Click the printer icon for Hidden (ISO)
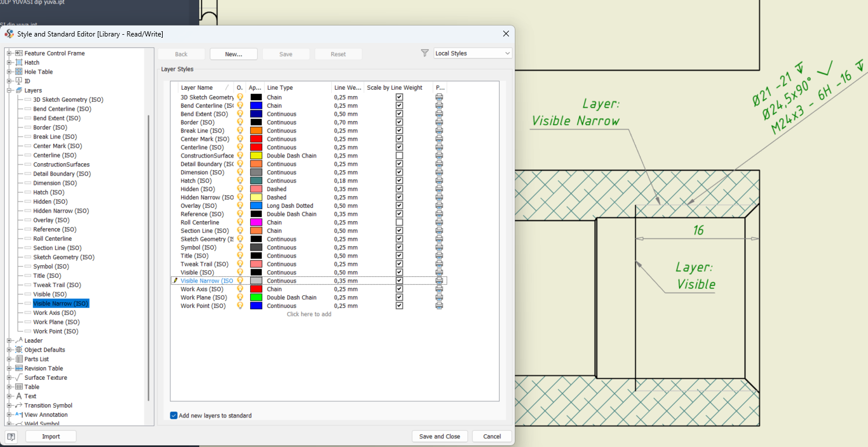Image resolution: width=868 pixels, height=447 pixels. [439, 189]
